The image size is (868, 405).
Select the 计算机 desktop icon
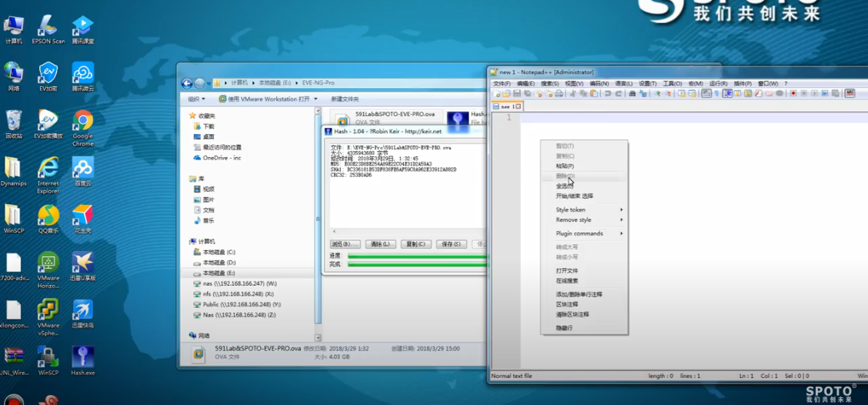[x=13, y=28]
